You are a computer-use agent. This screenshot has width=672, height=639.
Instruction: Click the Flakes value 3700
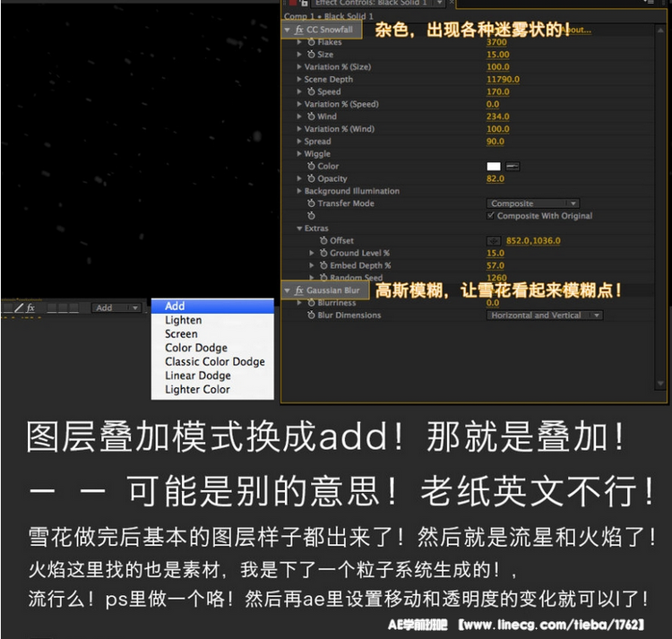pos(496,42)
